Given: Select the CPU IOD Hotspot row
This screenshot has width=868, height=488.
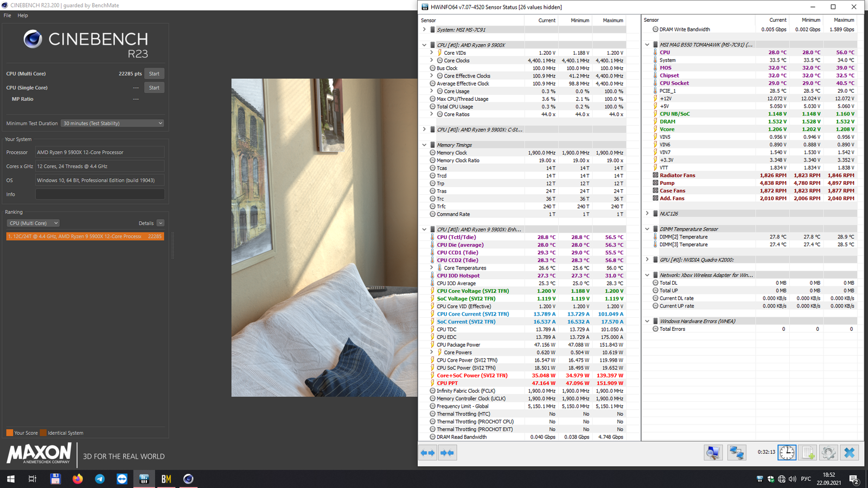Looking at the screenshot, I should pyautogui.click(x=522, y=276).
